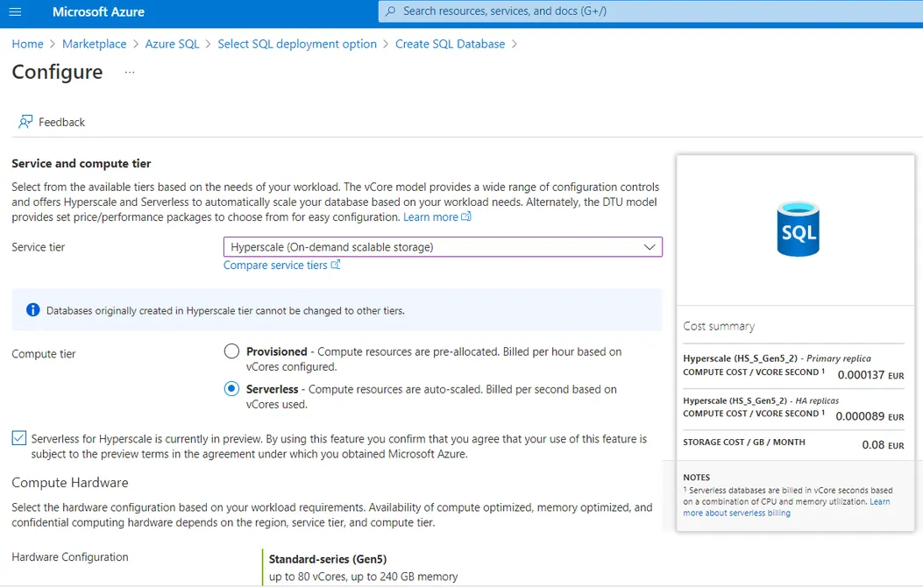Open Learn more about serverless billing
The image size is (923, 588).
(736, 514)
